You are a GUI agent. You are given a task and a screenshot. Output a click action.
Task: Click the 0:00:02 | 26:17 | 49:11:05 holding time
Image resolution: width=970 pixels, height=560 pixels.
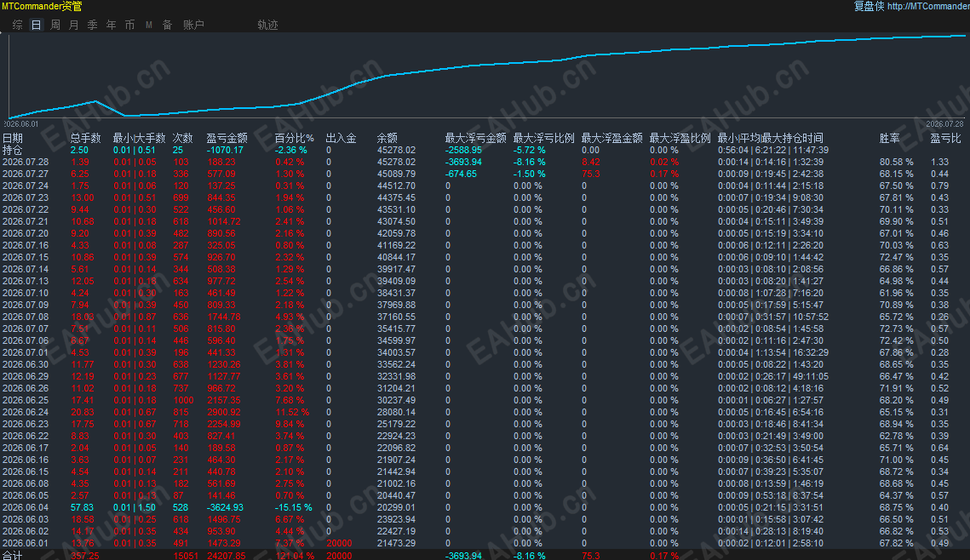(773, 376)
